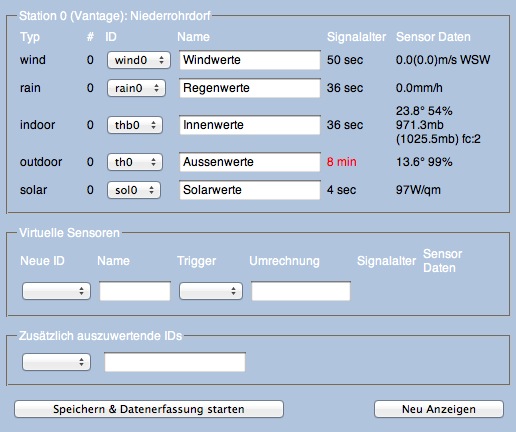516x432 pixels.
Task: Open the sol0 ID dropdown
Action: [x=134, y=190]
